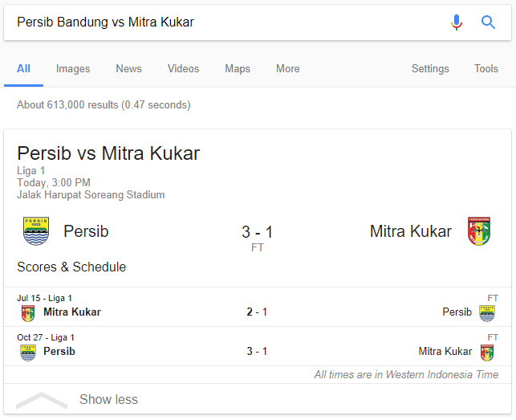The image size is (516, 420).
Task: Switch to the News tab
Action: (x=128, y=68)
